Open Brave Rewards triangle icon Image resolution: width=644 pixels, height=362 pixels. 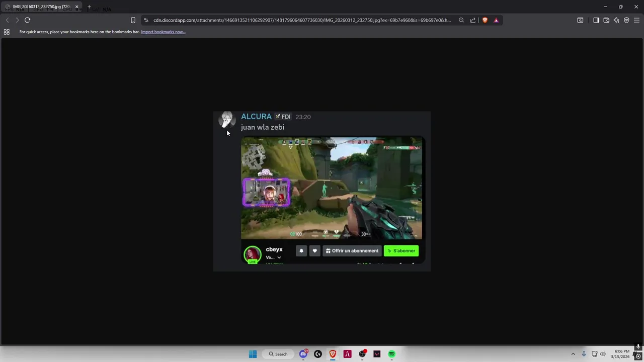coord(496,20)
